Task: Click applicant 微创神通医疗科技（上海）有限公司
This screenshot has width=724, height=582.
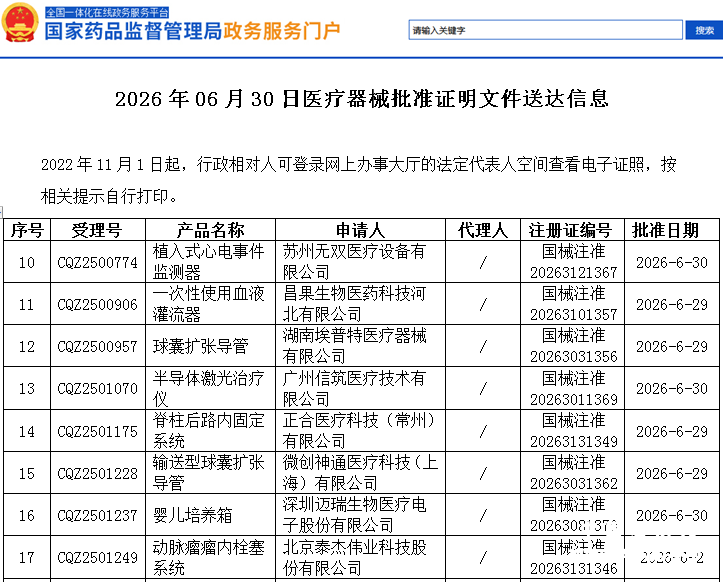Action: click(360, 473)
